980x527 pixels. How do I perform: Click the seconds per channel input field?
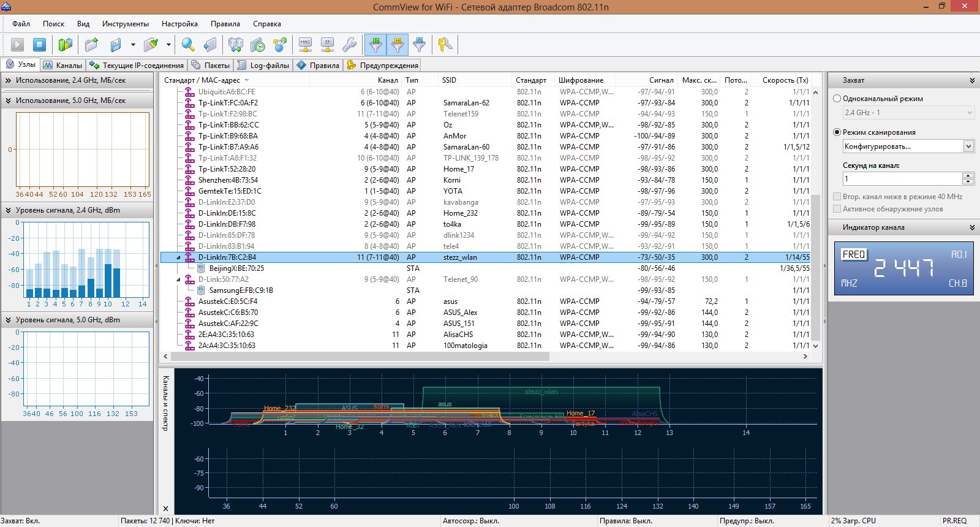point(902,179)
